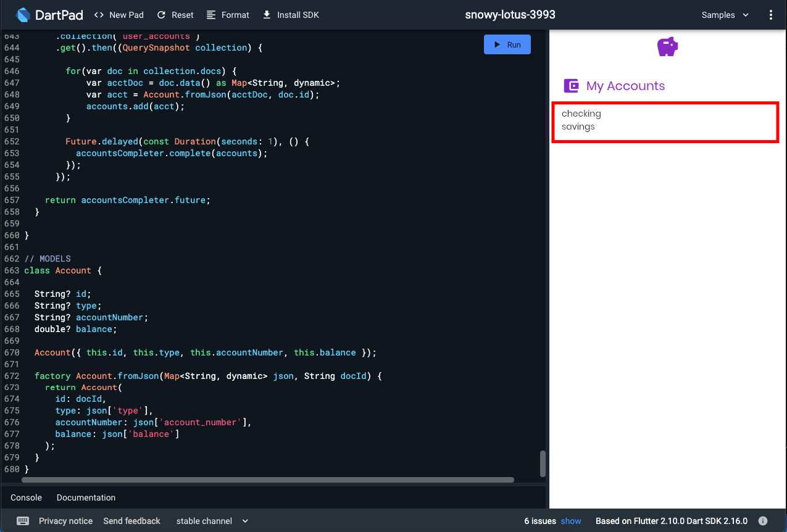
Task: Open the stable channel dropdown
Action: 212,521
